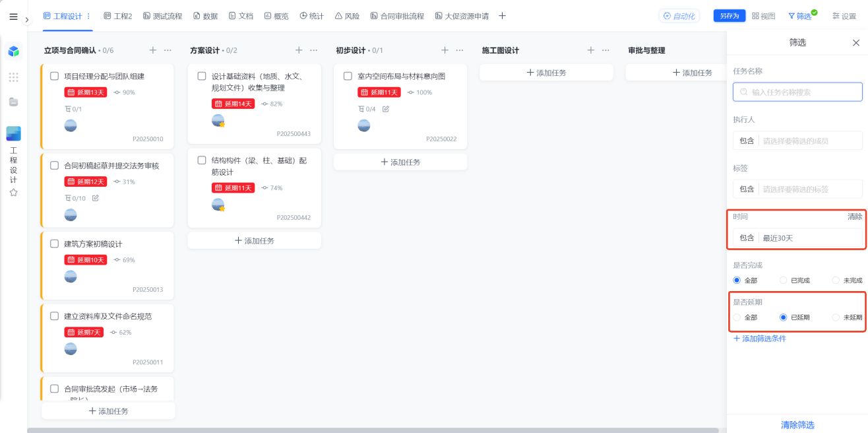The width and height of the screenshot is (868, 433).
Task: Toggle the 筛选 filter button
Action: tap(801, 16)
